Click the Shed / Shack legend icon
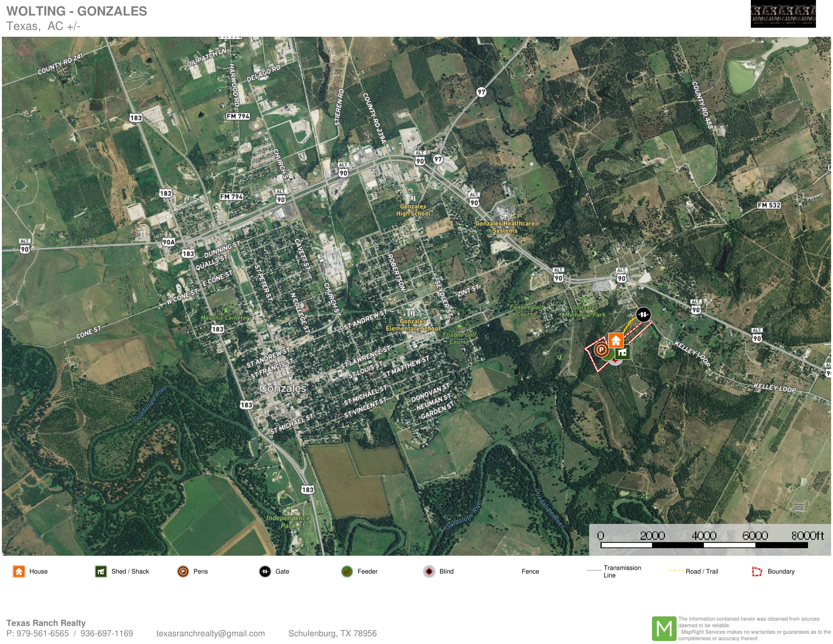 pos(101,571)
